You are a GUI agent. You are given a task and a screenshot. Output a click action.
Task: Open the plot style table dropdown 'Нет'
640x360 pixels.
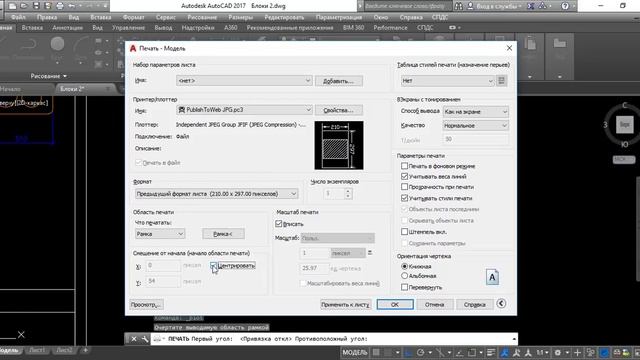tap(447, 80)
